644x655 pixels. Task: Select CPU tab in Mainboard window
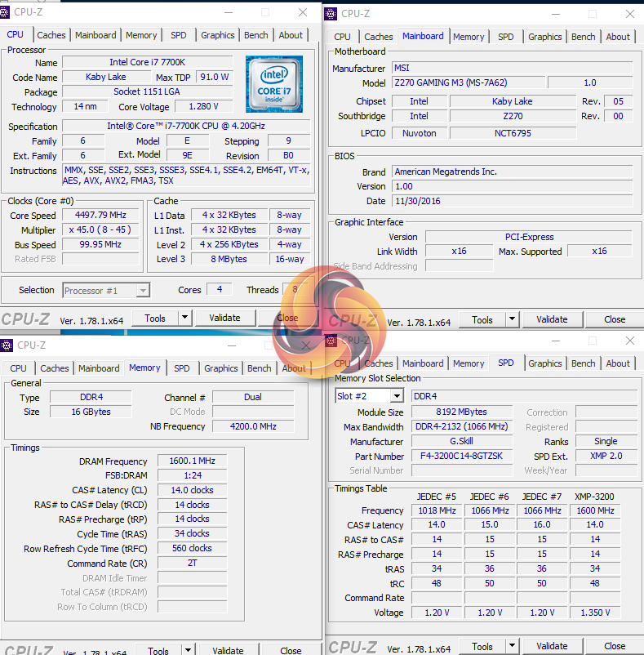(342, 37)
